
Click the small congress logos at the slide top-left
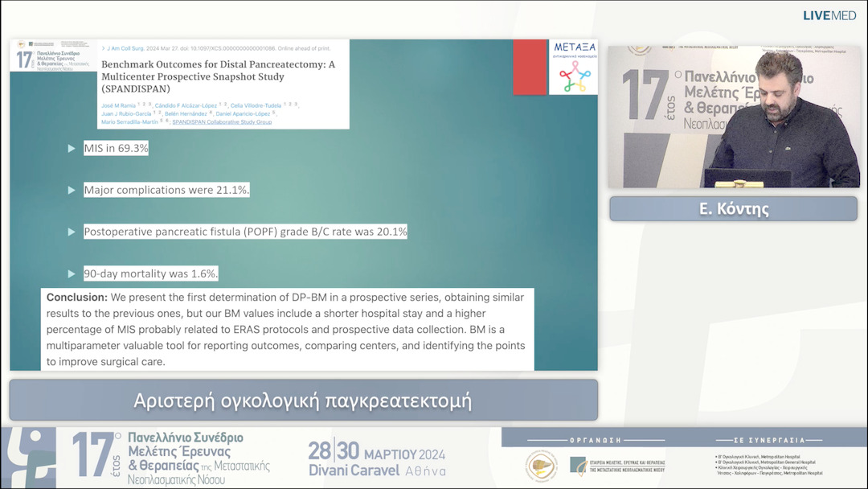(32, 46)
